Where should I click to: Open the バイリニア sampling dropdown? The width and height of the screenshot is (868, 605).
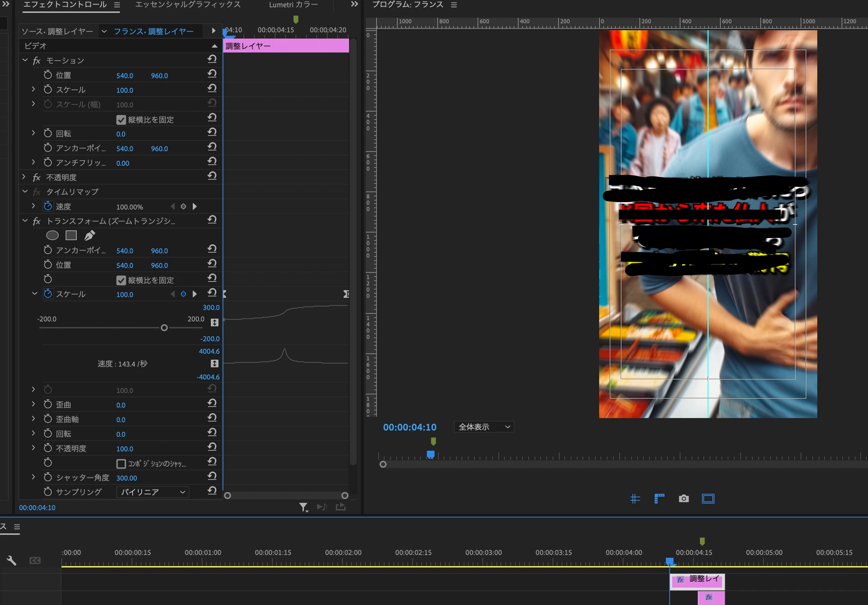pyautogui.click(x=153, y=492)
